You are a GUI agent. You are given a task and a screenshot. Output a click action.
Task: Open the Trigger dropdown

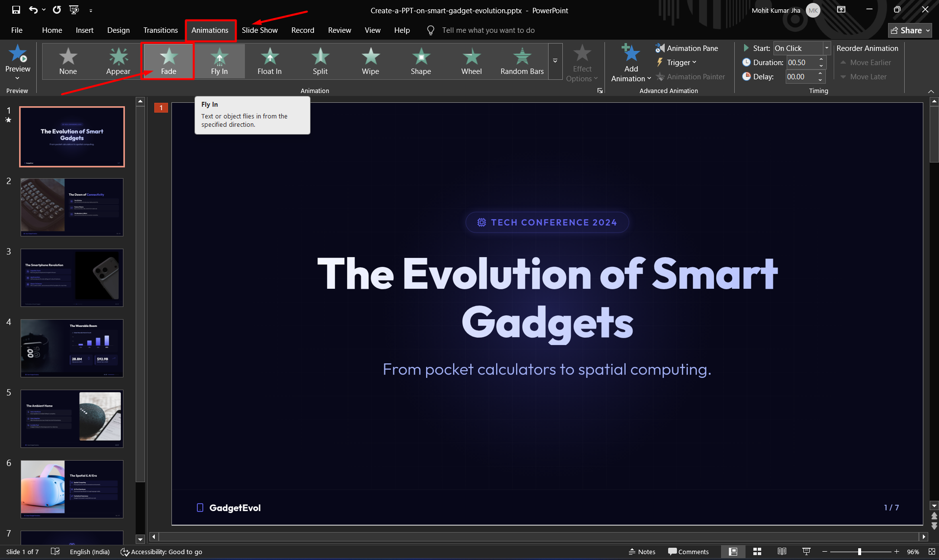coord(676,62)
